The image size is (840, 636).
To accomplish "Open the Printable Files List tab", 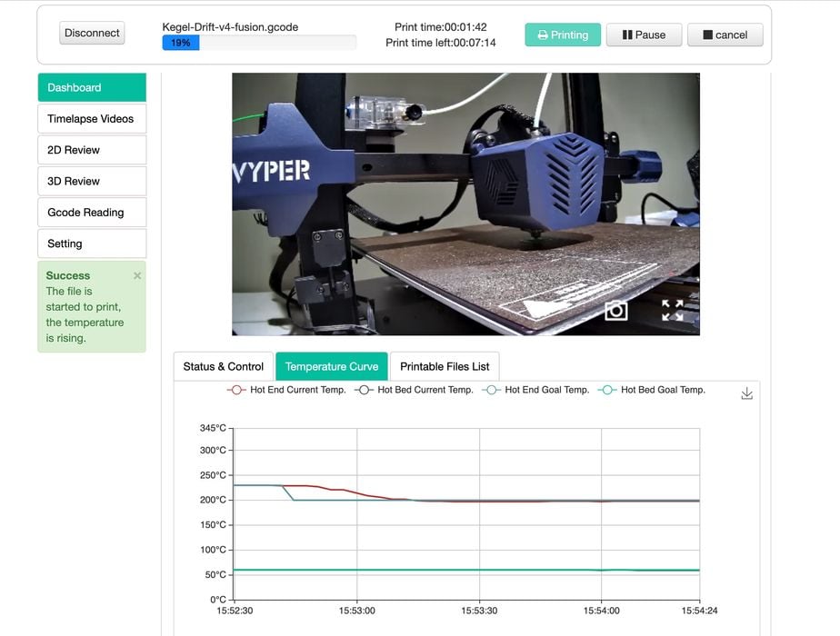I will [445, 366].
